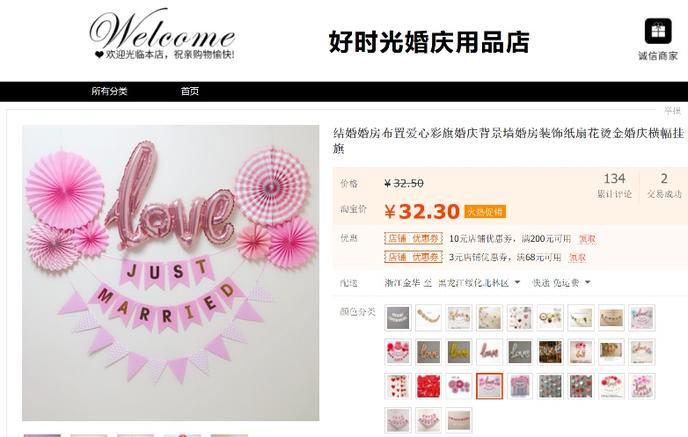
Task: Go to the 首页 tab
Action: 190,91
